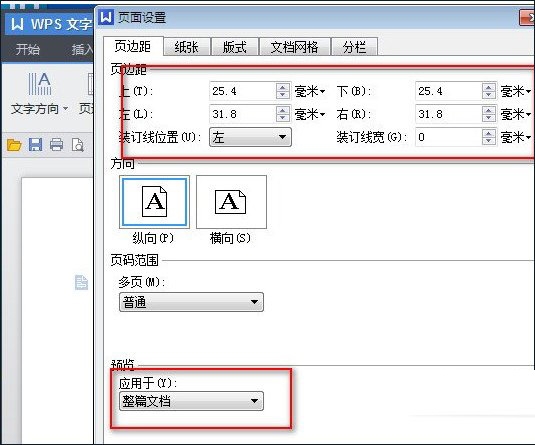The image size is (535, 445).
Task: Click the WPS logo icon in title bar
Action: click(x=17, y=24)
